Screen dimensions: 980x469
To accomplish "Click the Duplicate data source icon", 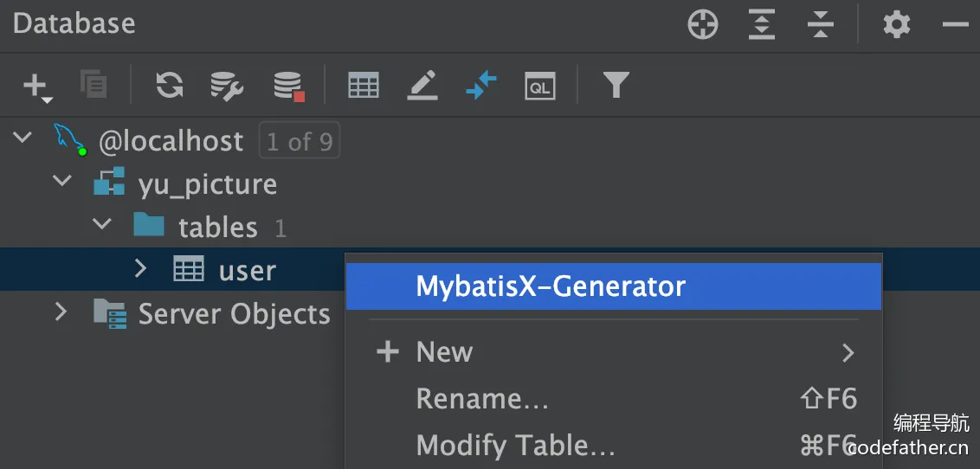I will (x=93, y=85).
